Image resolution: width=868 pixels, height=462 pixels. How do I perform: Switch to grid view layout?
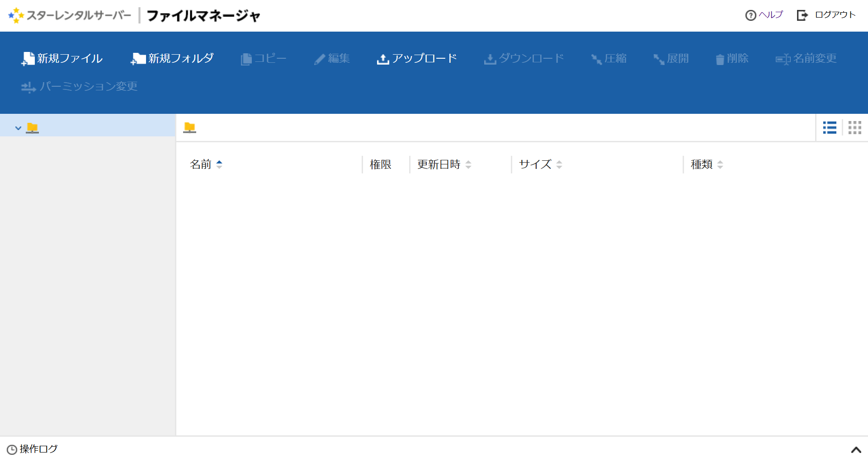tap(854, 128)
